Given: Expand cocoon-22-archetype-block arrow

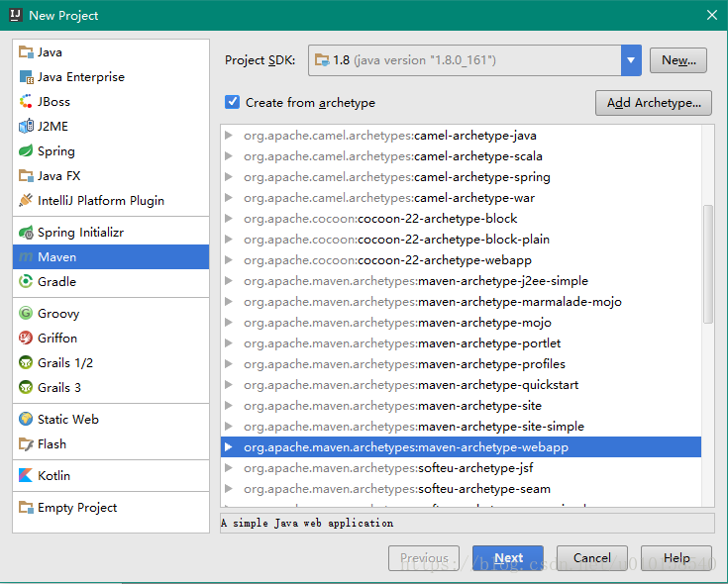Looking at the screenshot, I should [x=229, y=218].
